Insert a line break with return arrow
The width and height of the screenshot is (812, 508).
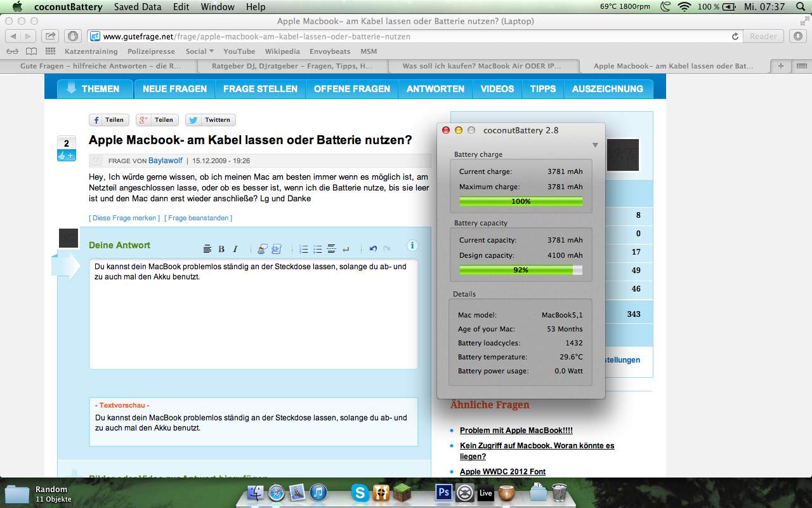tap(346, 249)
